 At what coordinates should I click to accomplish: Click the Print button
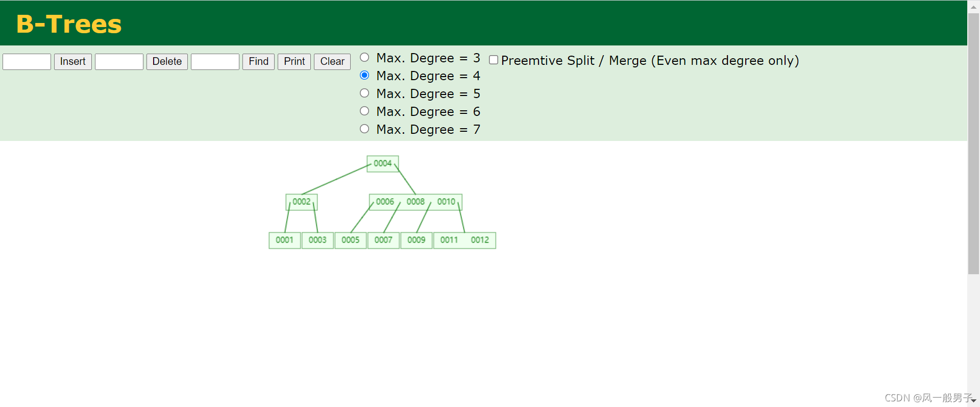pyautogui.click(x=294, y=62)
